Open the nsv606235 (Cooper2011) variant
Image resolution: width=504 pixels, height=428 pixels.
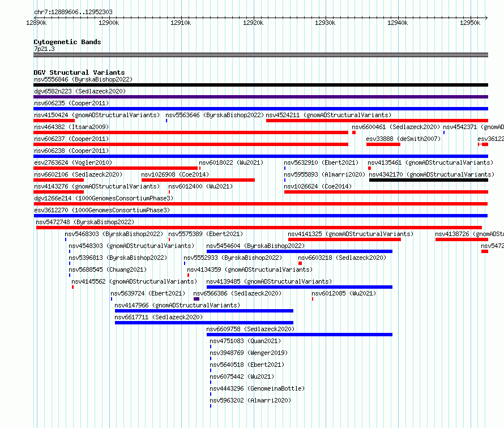[x=71, y=103]
